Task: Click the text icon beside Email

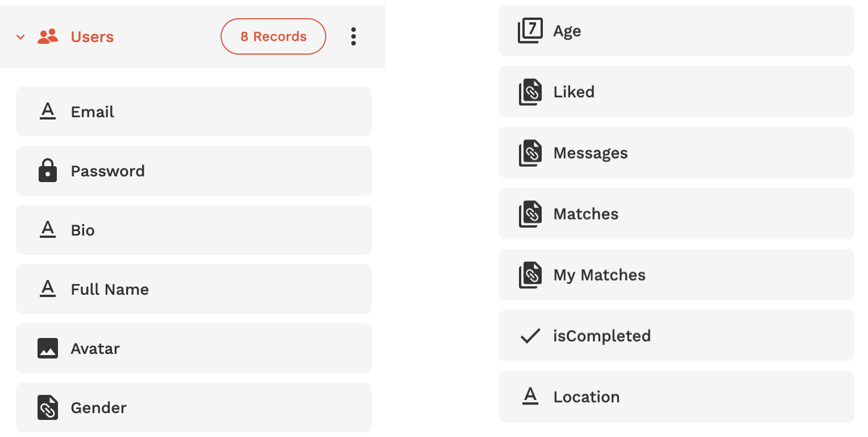Action: pos(48,112)
